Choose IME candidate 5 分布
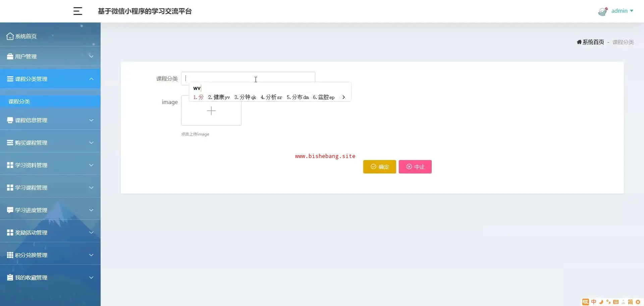Screen dimensions: 644x306 298,97
